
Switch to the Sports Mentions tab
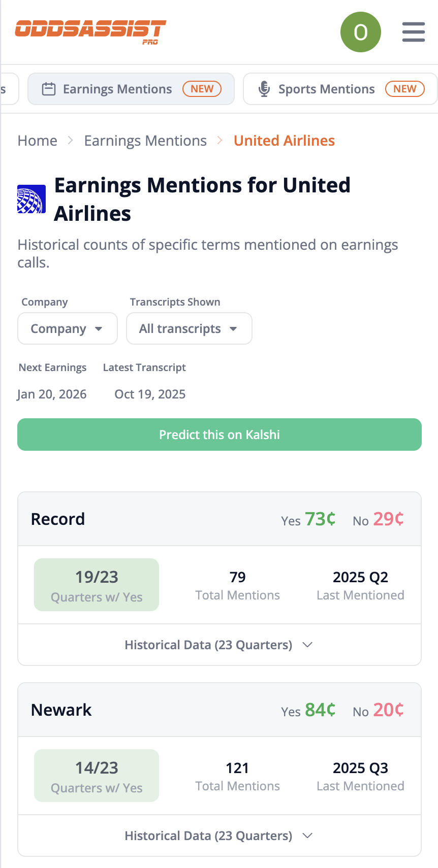coord(326,88)
